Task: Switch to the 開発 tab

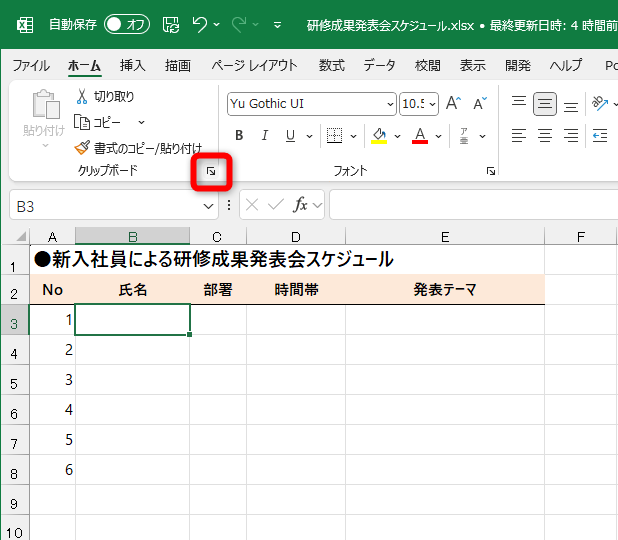Action: 517,65
